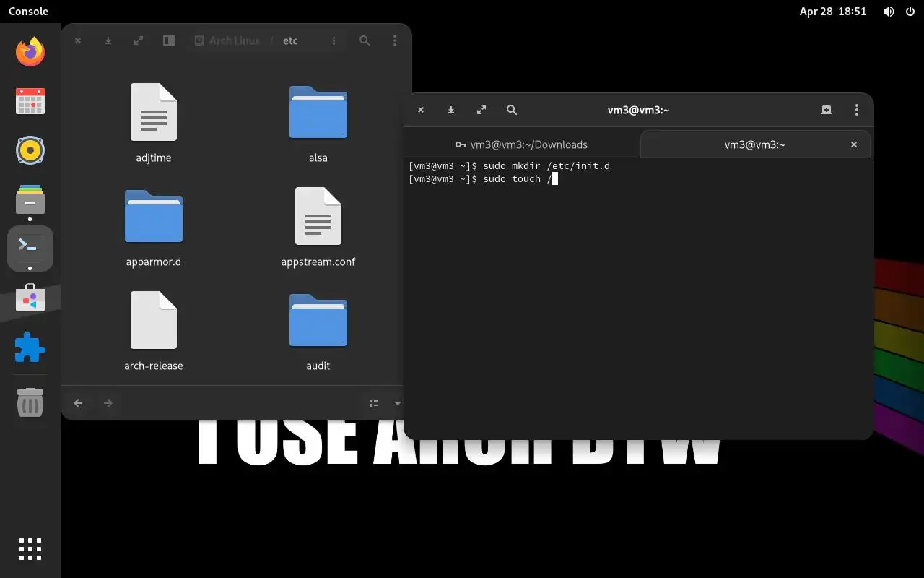The height and width of the screenshot is (578, 924).
Task: Go forward in the Files window
Action: tap(108, 403)
